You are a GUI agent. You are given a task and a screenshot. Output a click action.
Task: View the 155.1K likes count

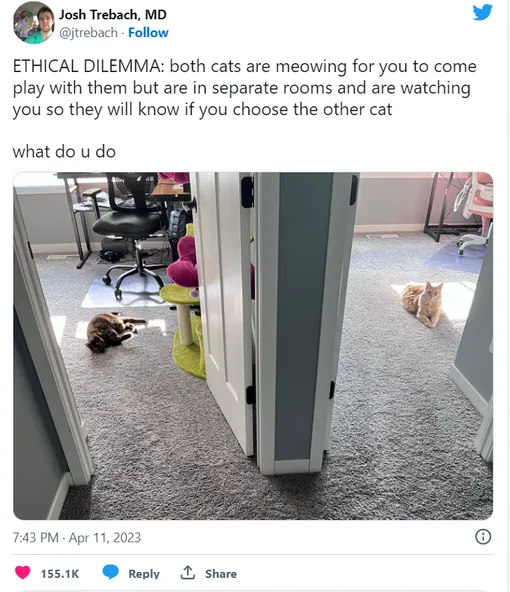(x=60, y=574)
